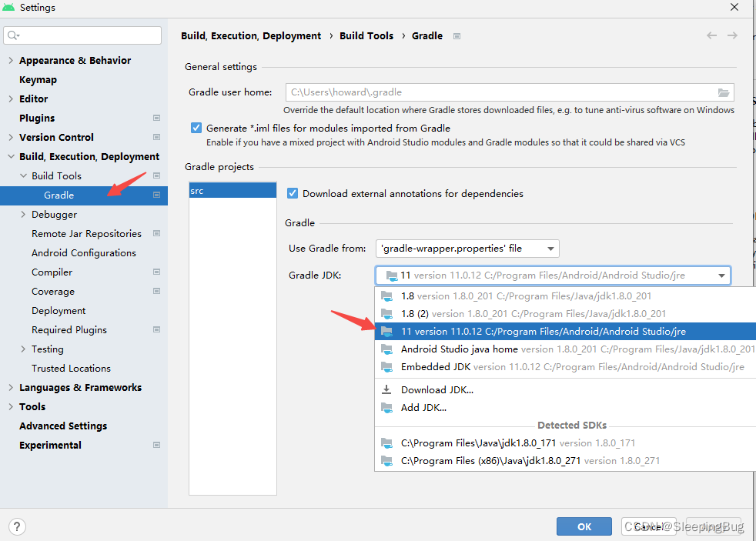Click the back navigation arrow
The height and width of the screenshot is (541, 756).
point(711,35)
